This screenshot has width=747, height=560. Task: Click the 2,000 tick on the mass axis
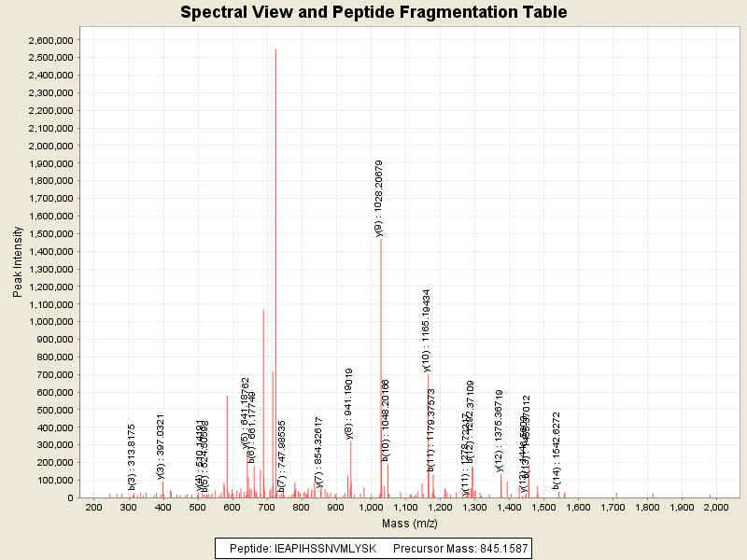pos(716,507)
